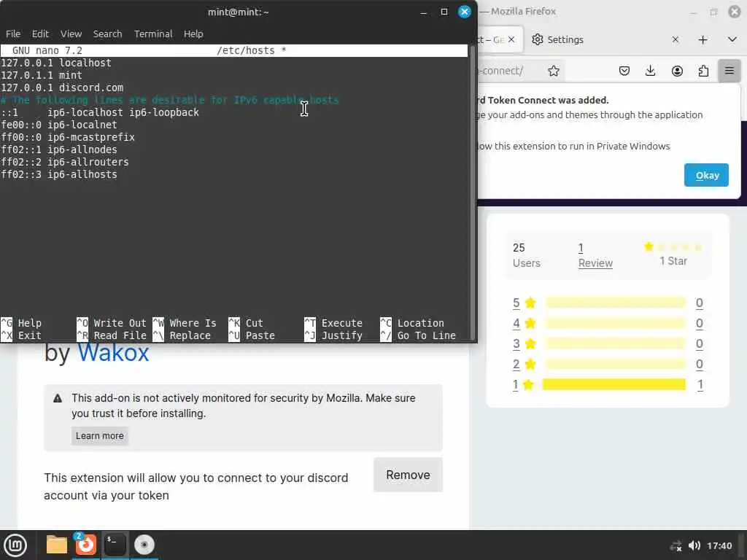Open the Wakox author link

113,352
